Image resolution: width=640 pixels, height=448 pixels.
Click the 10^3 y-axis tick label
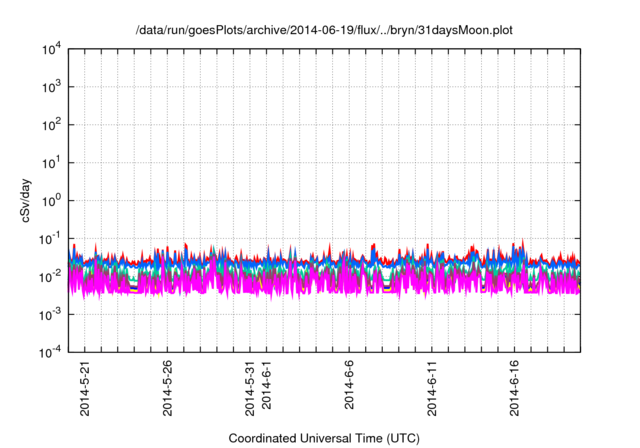(x=52, y=87)
